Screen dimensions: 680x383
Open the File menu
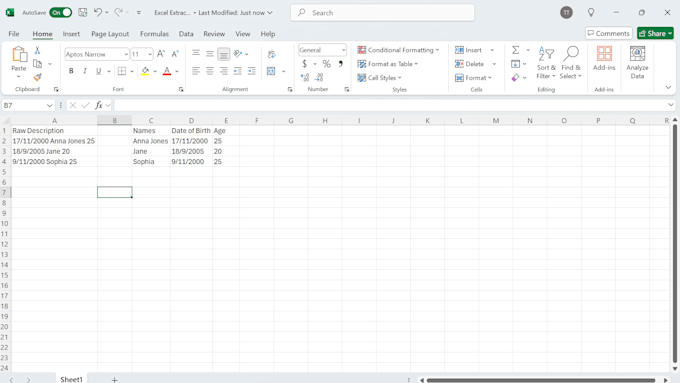[14, 34]
